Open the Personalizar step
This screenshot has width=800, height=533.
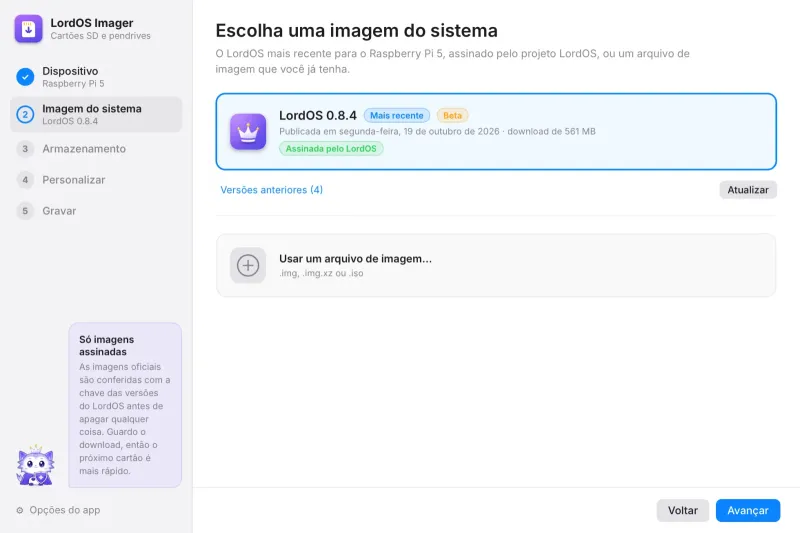(96, 180)
